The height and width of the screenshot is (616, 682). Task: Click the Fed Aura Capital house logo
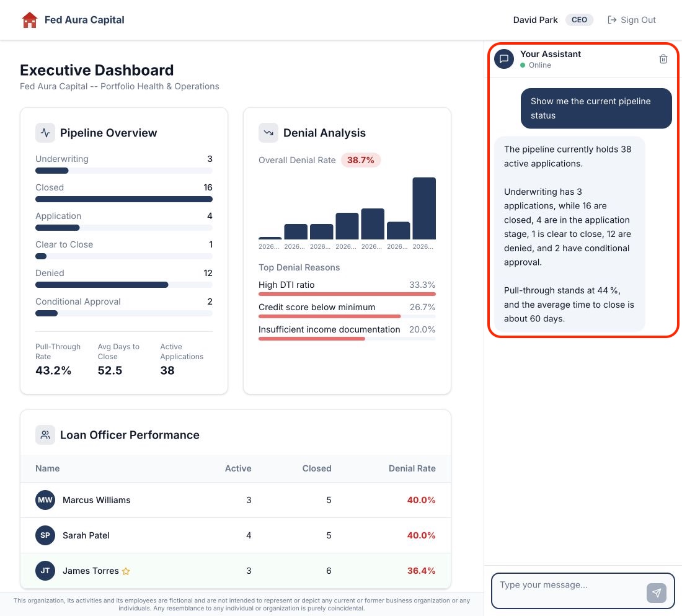point(30,20)
